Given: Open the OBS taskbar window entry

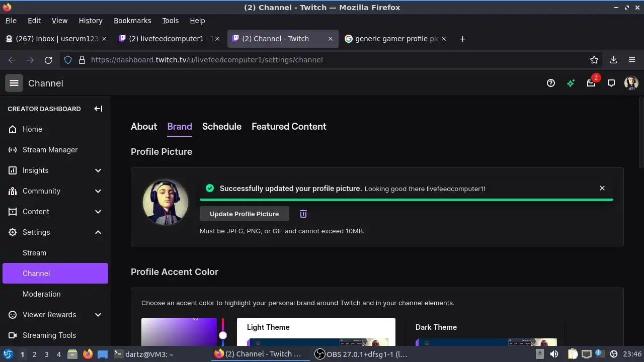Looking at the screenshot, I should [361, 354].
